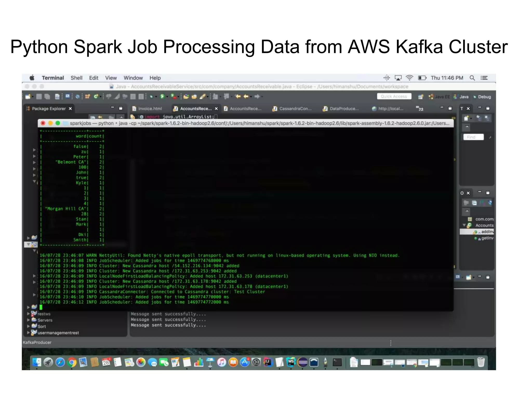Open dropdown next to New wizard icon
Screen dimensions: 532x399
(33, 97)
